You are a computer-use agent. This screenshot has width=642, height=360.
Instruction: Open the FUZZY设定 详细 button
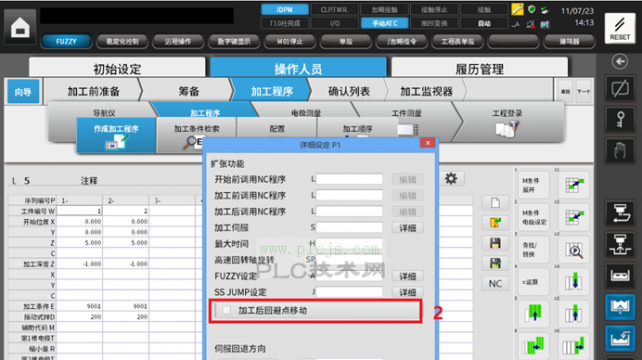407,276
